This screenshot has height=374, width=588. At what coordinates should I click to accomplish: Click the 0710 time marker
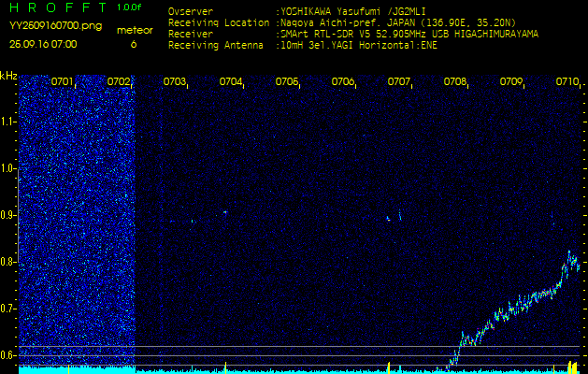566,81
